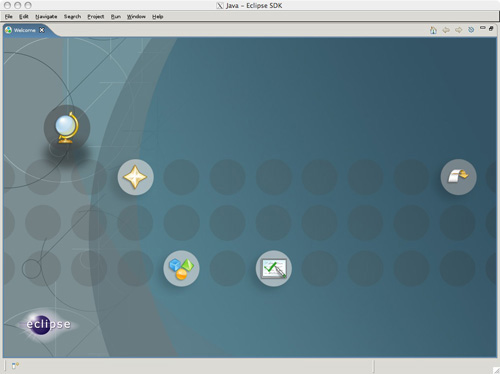Open Samples colored shapes icon
500x374 pixels.
(x=181, y=268)
